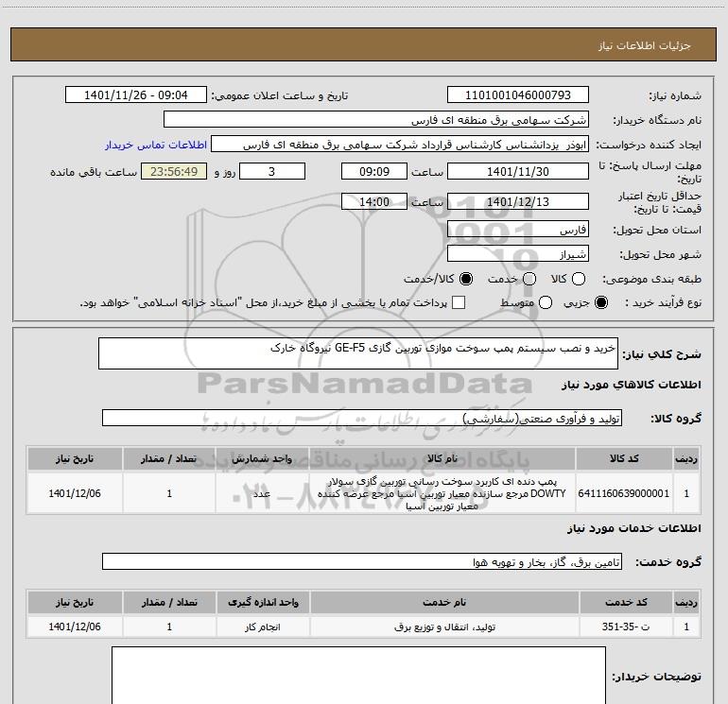Click goods table header نام کالا

pos(442,458)
